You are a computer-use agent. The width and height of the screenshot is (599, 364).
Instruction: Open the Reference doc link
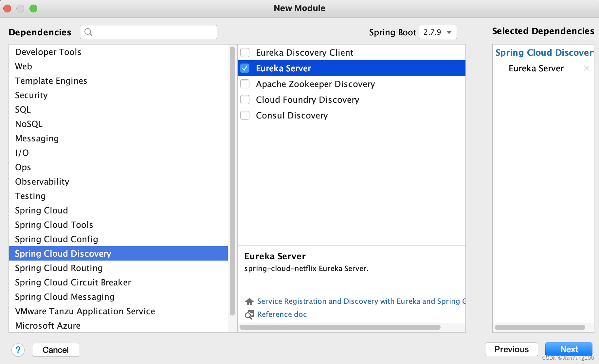tap(282, 314)
